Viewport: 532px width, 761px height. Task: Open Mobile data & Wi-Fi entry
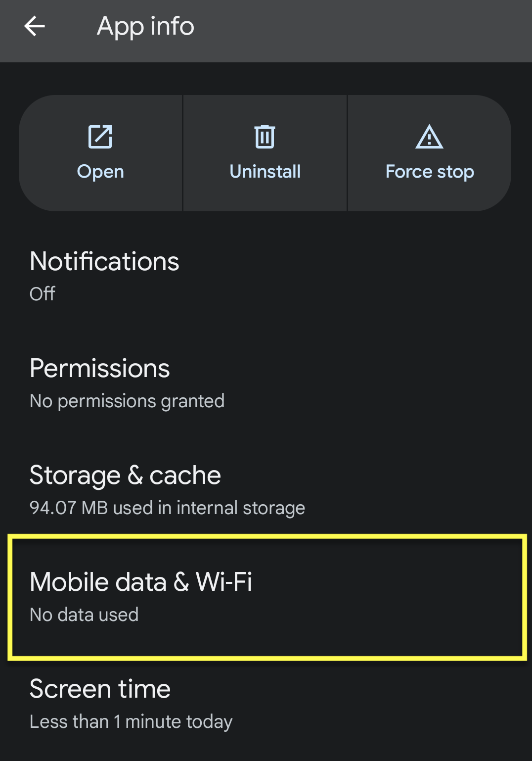click(141, 582)
